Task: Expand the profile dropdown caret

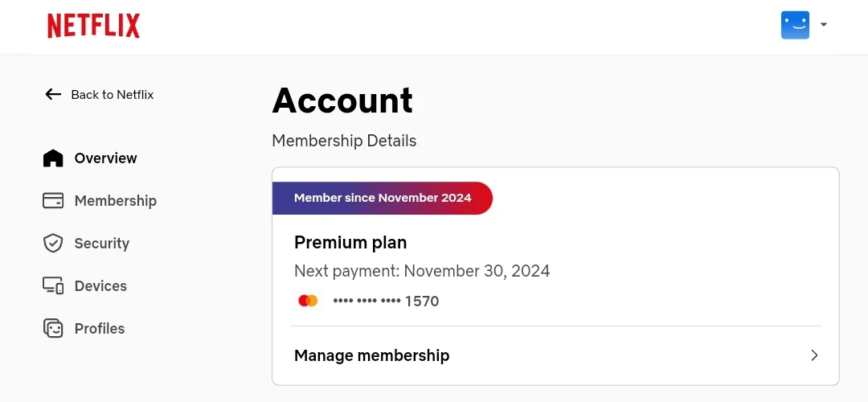Action: point(823,24)
